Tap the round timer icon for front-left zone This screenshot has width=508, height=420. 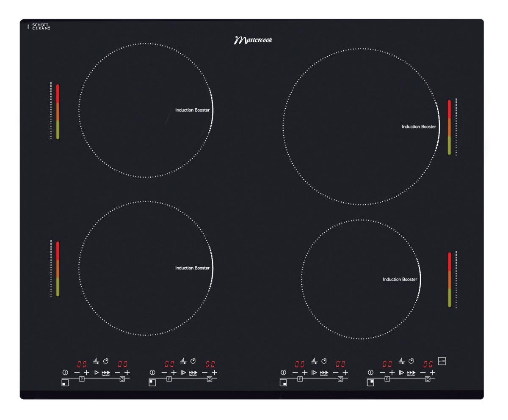(x=106, y=361)
